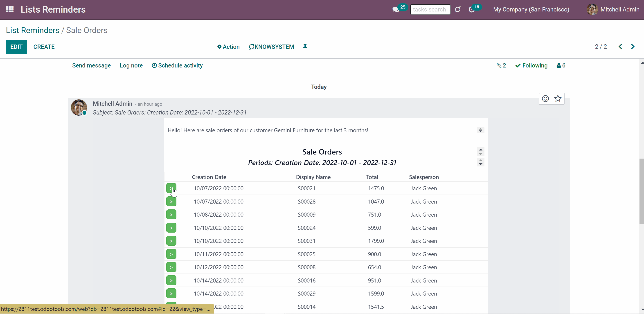Open the KNOWSYSTEM toolbar dropdown
Screen dimensions: 644x314
pos(271,47)
